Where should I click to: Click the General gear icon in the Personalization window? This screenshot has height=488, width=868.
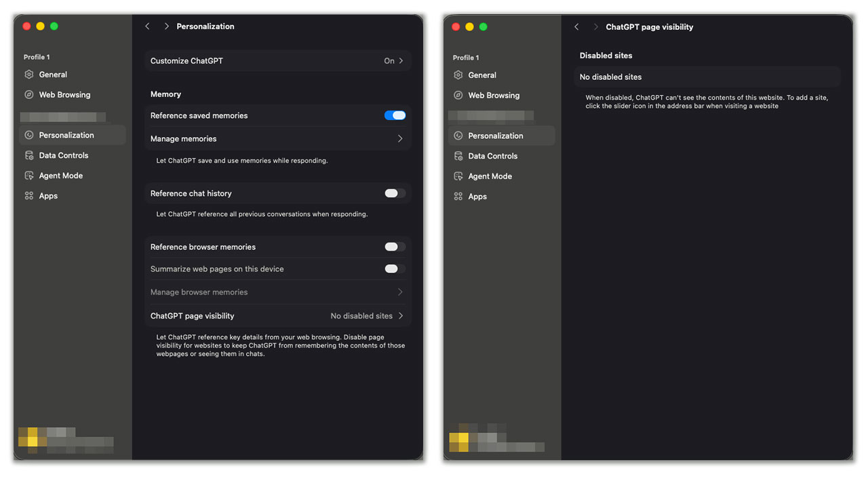(x=28, y=75)
